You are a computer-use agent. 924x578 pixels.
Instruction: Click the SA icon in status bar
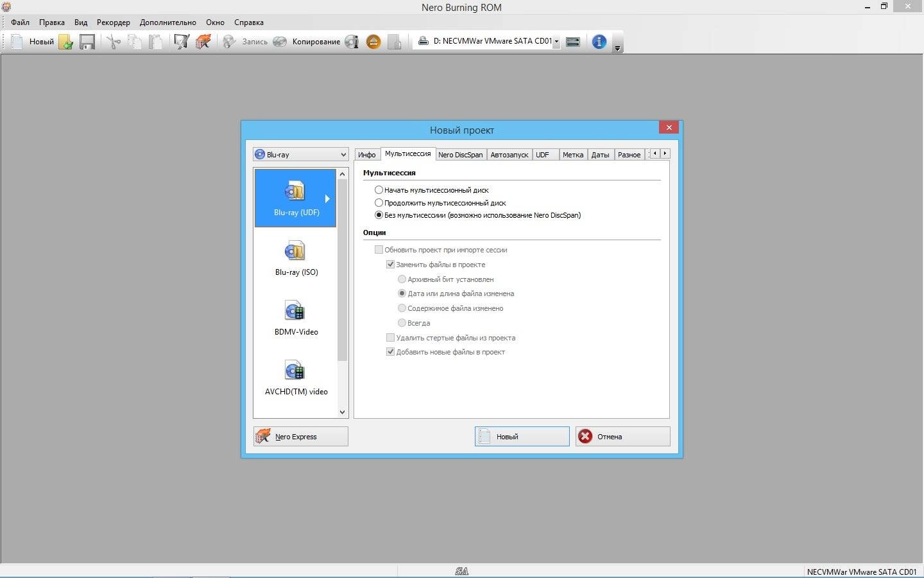[461, 572]
